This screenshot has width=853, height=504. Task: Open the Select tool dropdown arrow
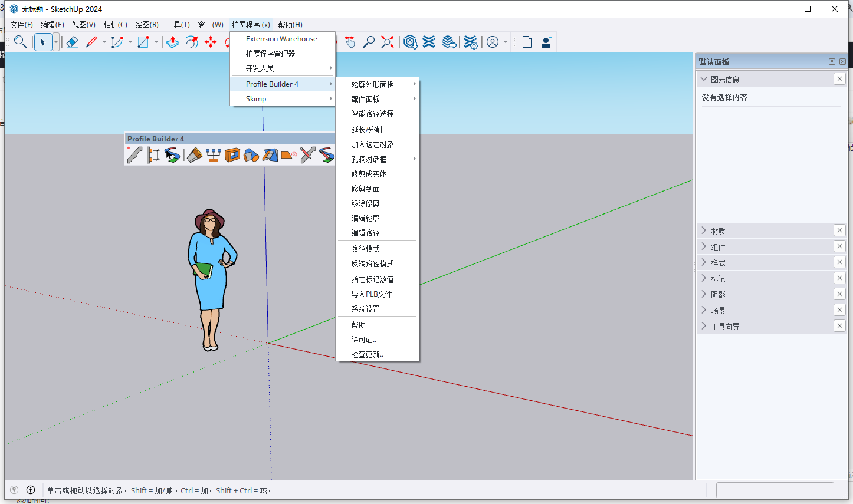point(56,42)
